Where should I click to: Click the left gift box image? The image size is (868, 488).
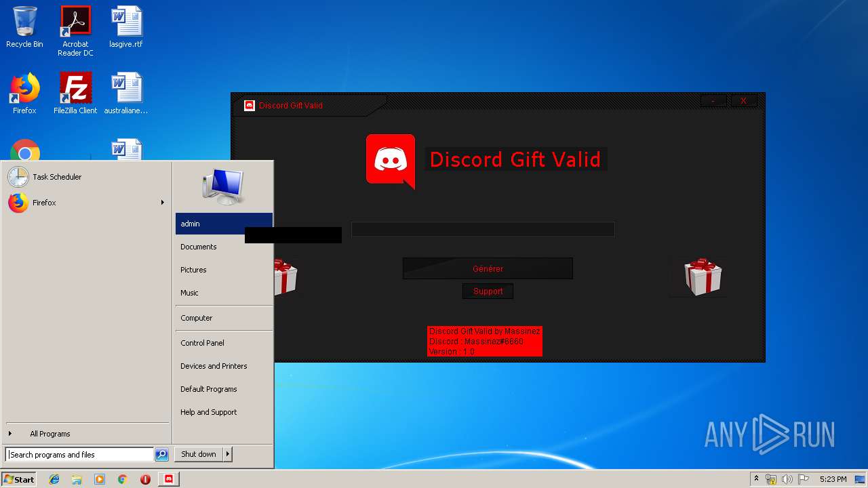(285, 277)
